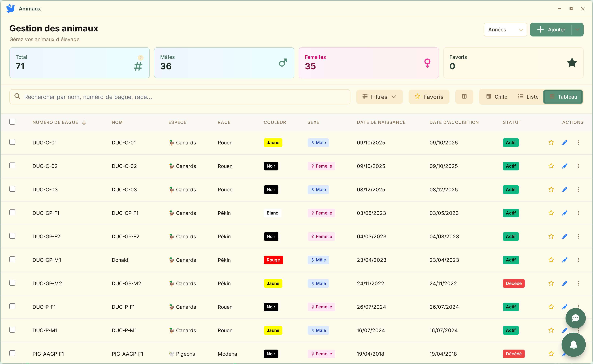
Task: Select the DUC-GP-F1 row checkbox
Action: pos(12,212)
